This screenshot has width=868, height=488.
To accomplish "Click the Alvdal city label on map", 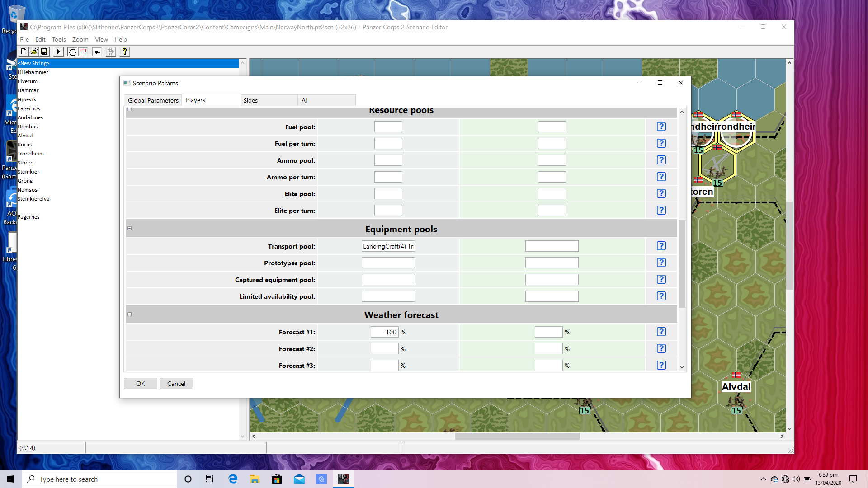I will click(736, 387).
